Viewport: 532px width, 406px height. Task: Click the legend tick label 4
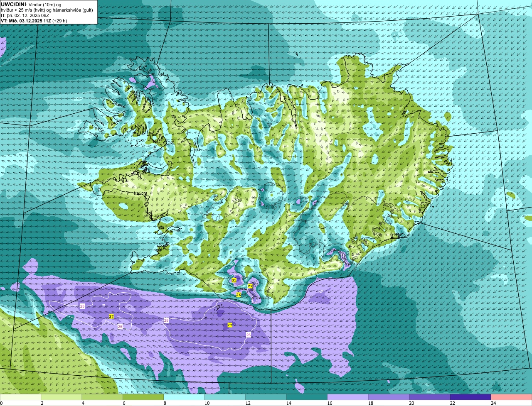point(83,403)
